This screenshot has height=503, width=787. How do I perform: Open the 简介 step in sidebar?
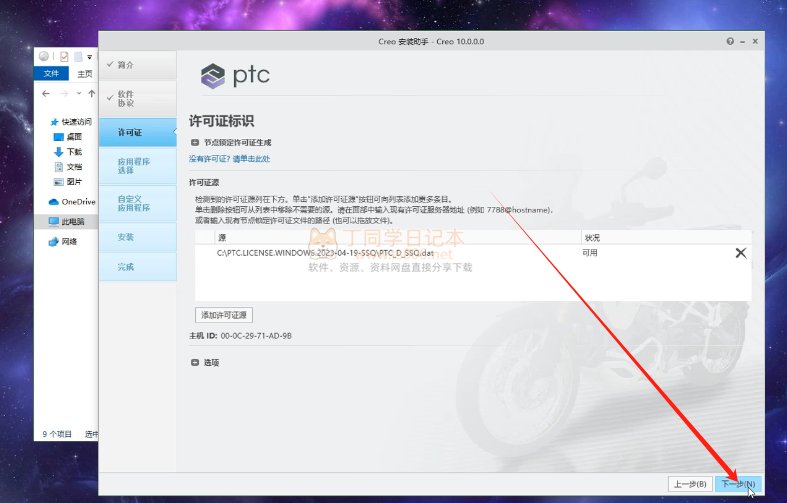pos(138,65)
